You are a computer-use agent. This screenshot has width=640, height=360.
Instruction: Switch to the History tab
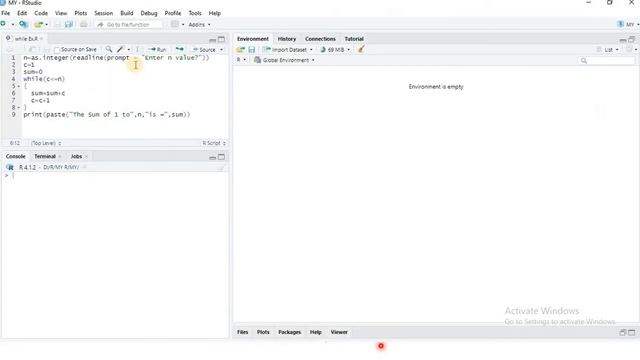point(287,39)
